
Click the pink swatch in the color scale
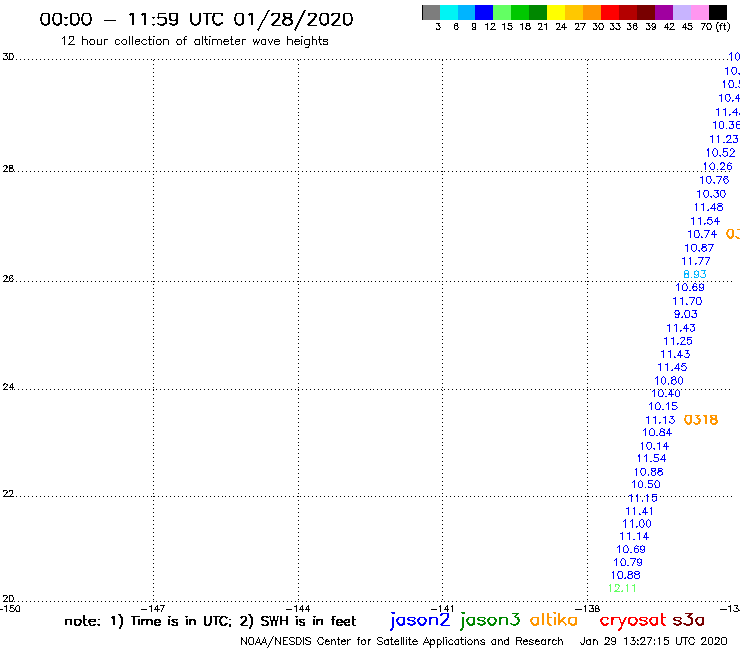[699, 12]
